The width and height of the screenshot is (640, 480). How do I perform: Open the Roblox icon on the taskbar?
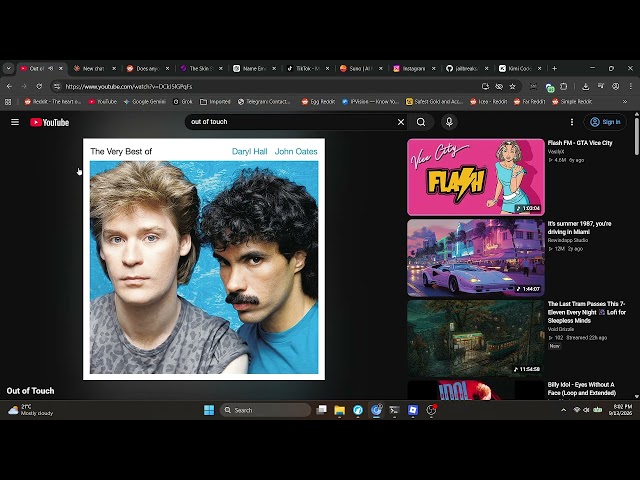413,410
